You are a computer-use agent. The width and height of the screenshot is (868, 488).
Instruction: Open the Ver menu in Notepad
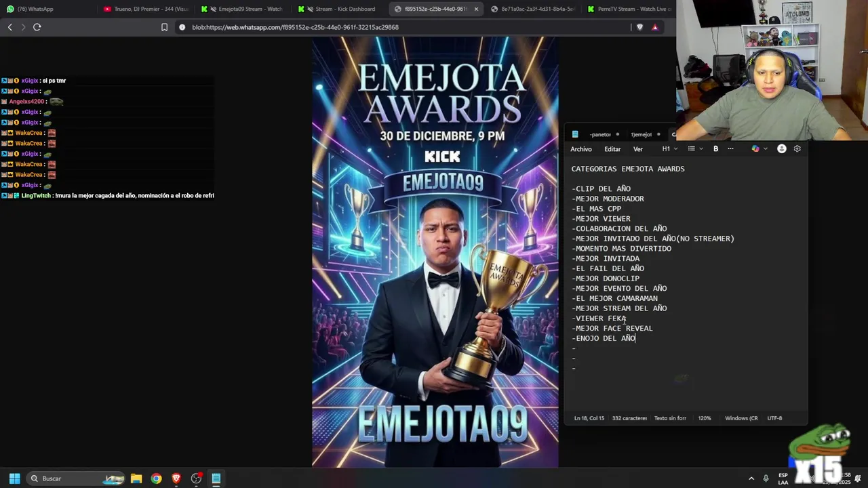click(x=638, y=149)
